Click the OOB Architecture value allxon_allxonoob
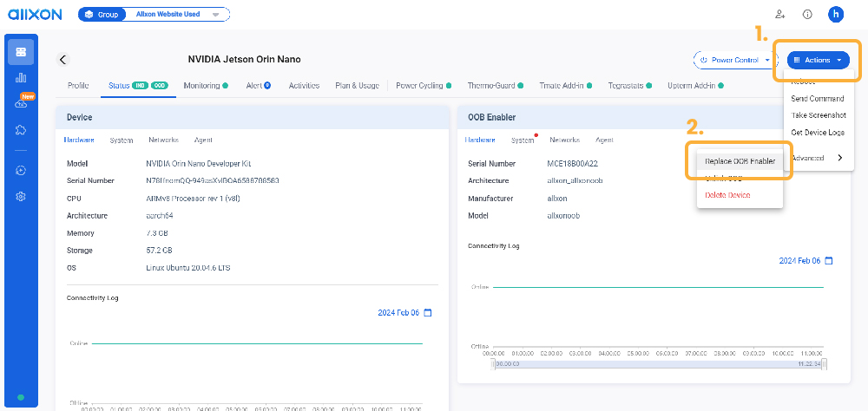 coord(575,181)
